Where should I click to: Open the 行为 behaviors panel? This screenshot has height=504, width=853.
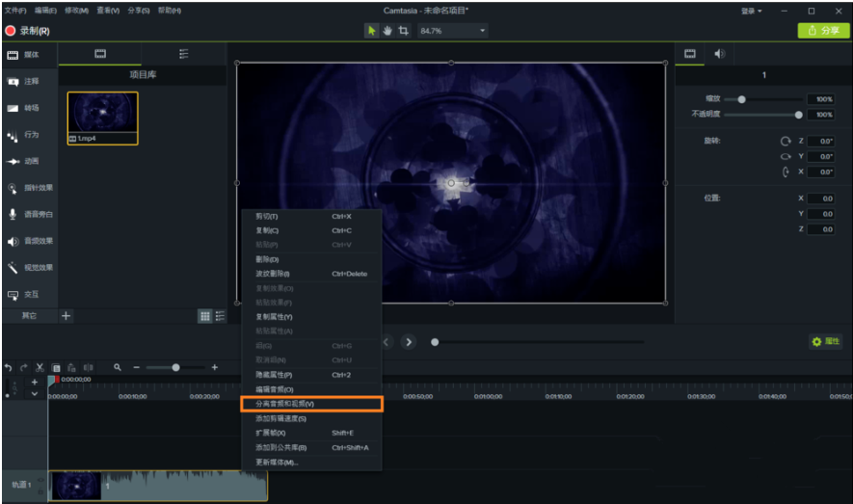click(30, 135)
